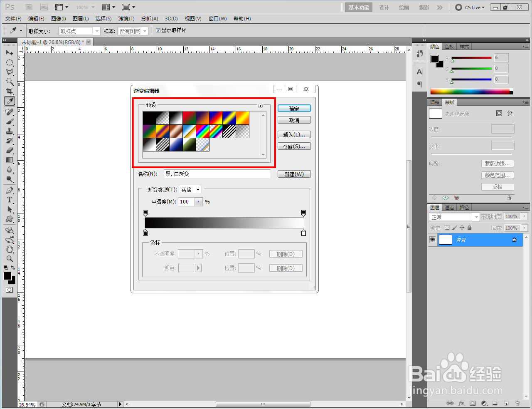Click the 确定 button in gradient editor
Image resolution: width=532 pixels, height=409 pixels.
(294, 109)
